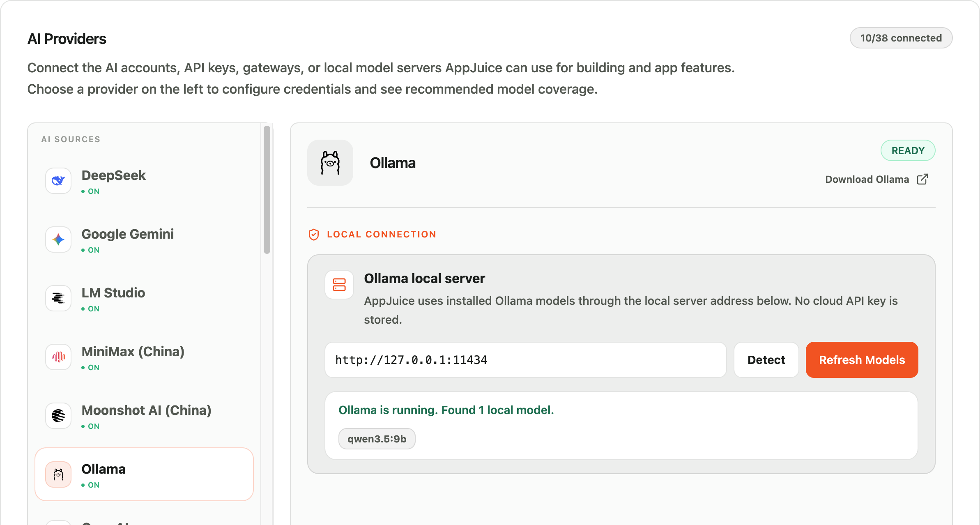
Task: Click the Ollama llama icon in sidebar
Action: click(x=58, y=474)
